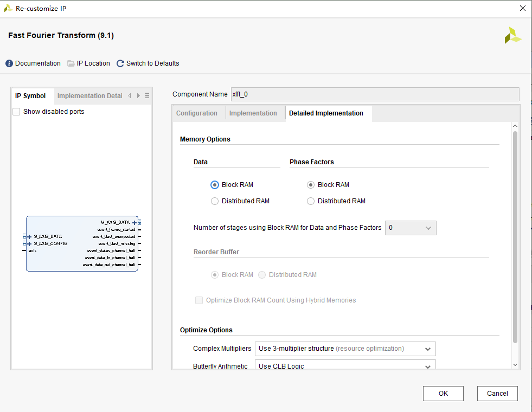Screen dimensions: 532x412
Task: Expand the S_AXIS_DATA port plus icon
Action: [x=29, y=236]
